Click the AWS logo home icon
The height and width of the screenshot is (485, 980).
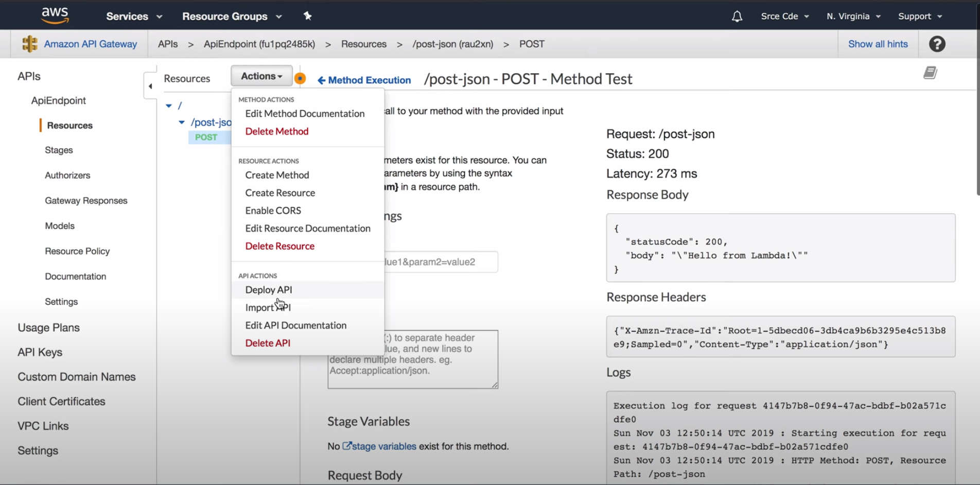55,15
